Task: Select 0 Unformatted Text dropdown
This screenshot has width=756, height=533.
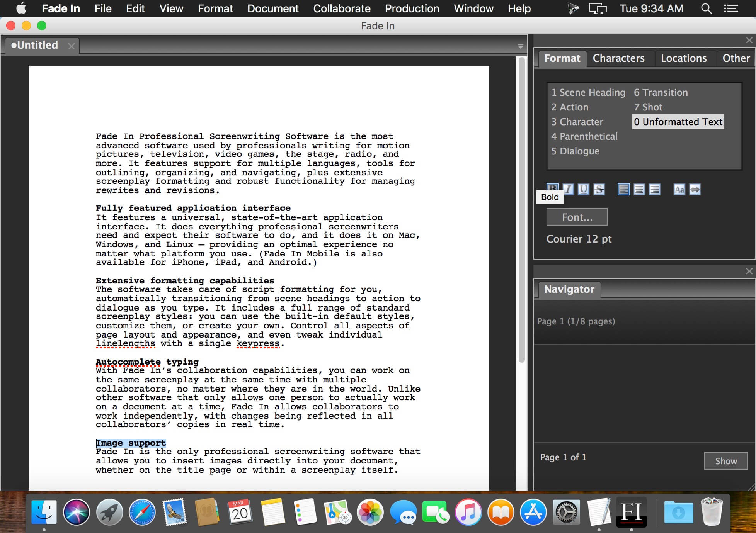Action: pos(678,122)
